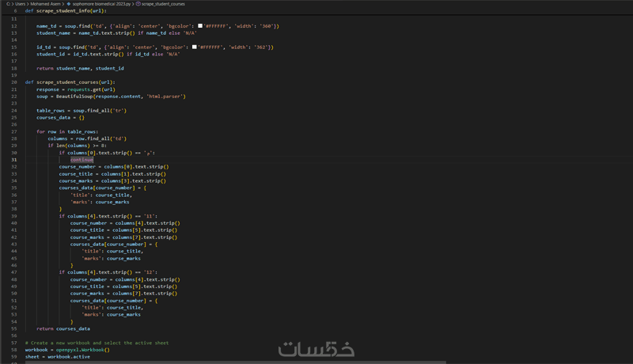Click 'def scrape_student_courses(url):' definition line
The image size is (633, 364).
70,82
